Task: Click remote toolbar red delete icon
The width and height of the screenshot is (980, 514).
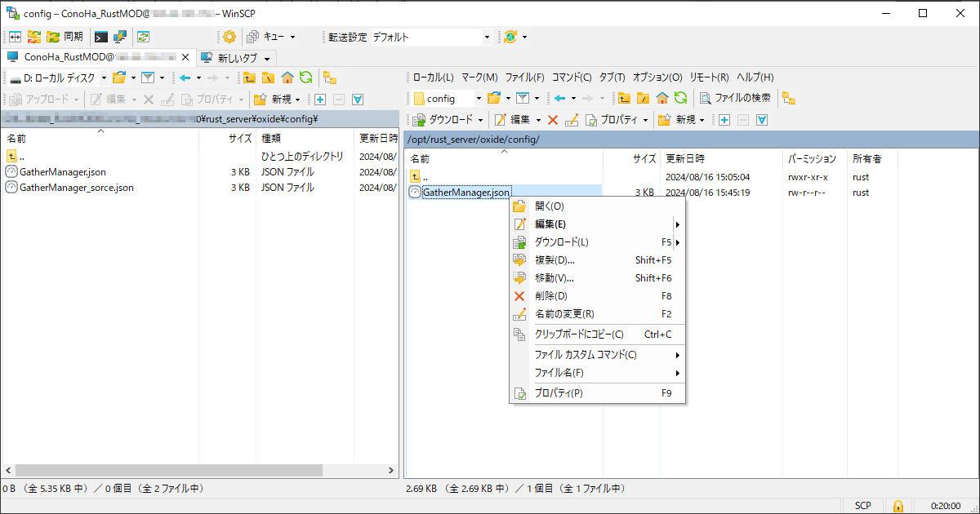Action: pyautogui.click(x=553, y=120)
